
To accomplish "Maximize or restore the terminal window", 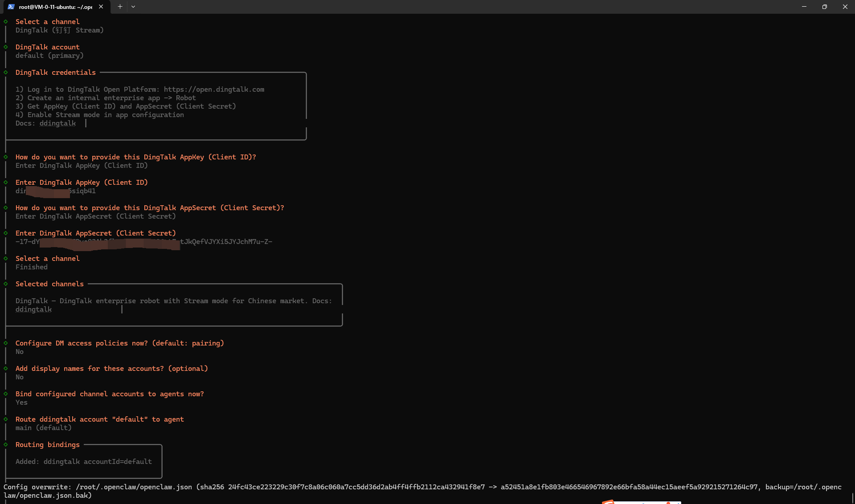I will 825,7.
